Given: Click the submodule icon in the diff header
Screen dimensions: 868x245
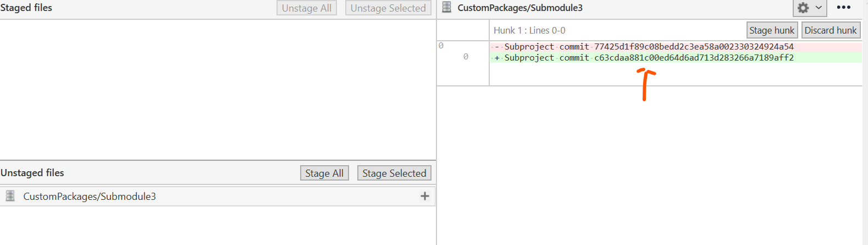Looking at the screenshot, I should click(447, 8).
